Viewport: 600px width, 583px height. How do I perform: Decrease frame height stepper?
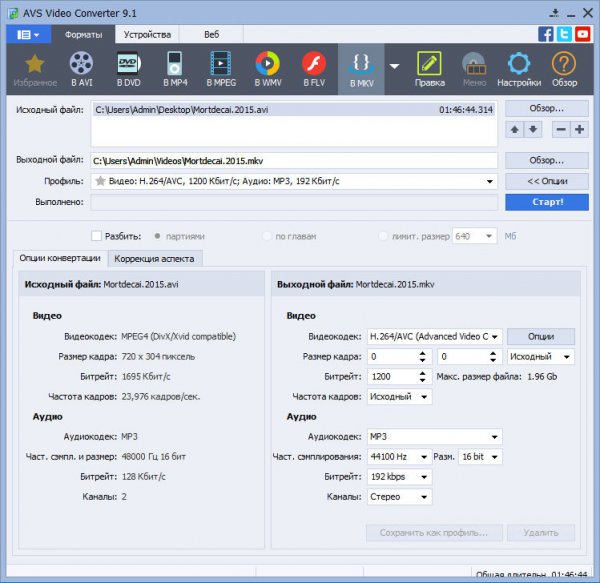tap(493, 360)
